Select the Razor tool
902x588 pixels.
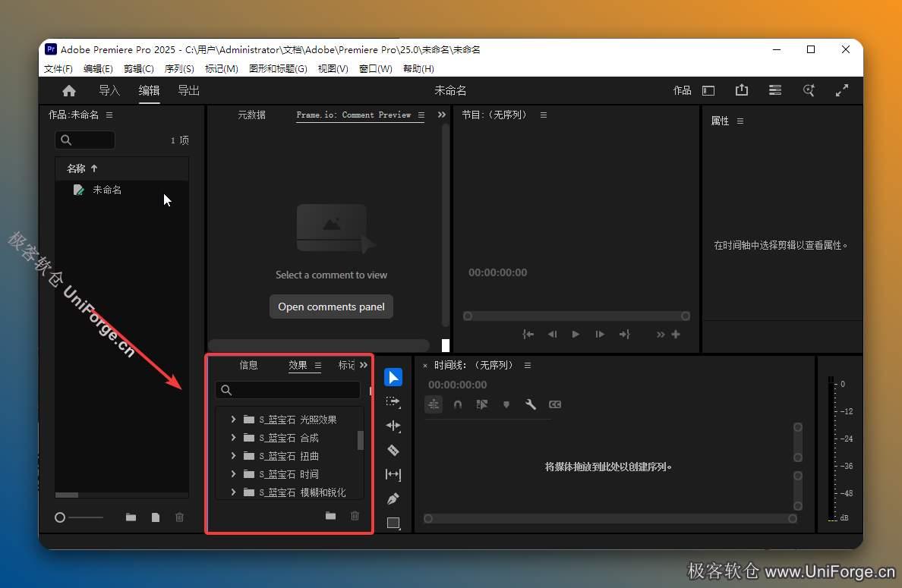[x=393, y=450]
